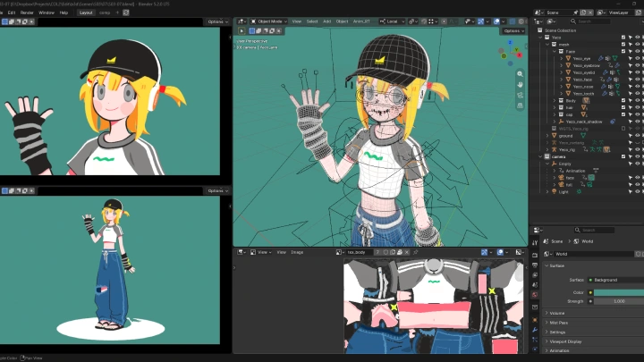Uncheck the mesh collection checkbox

click(x=623, y=45)
